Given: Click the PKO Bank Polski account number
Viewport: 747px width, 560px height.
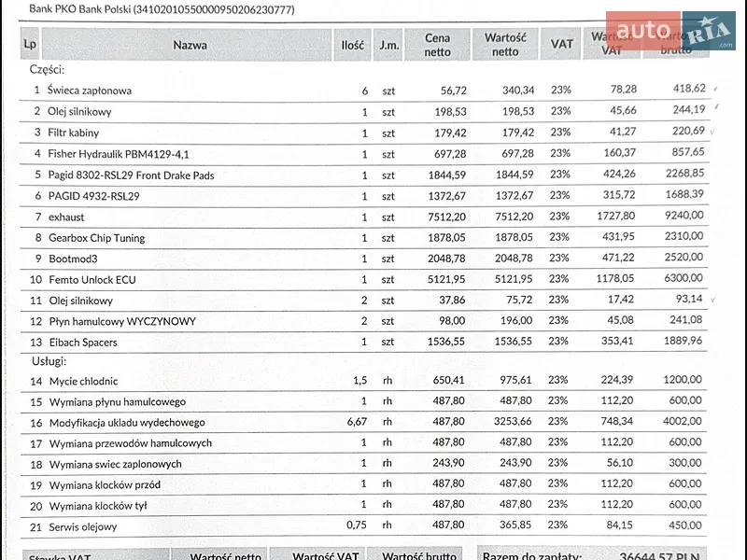Looking at the screenshot, I should tap(214, 9).
